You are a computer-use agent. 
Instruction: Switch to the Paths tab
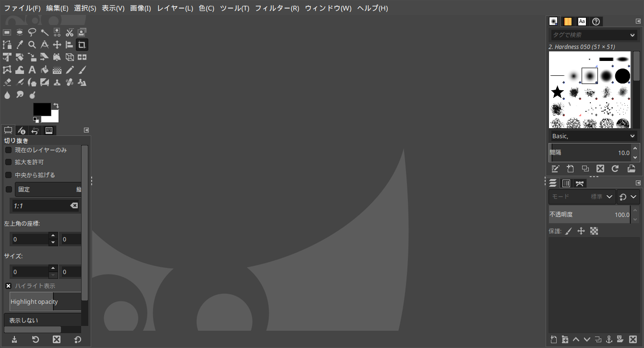[580, 183]
